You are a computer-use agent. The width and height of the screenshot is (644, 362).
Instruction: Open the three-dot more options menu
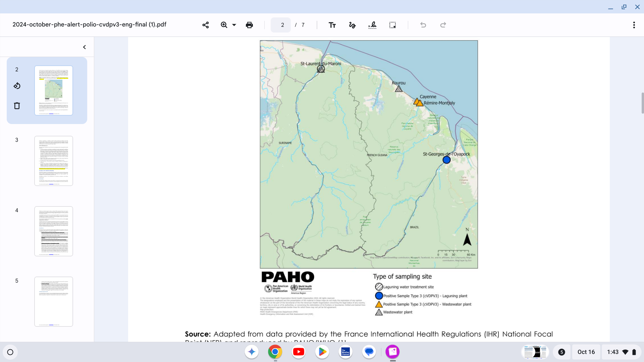tap(634, 25)
